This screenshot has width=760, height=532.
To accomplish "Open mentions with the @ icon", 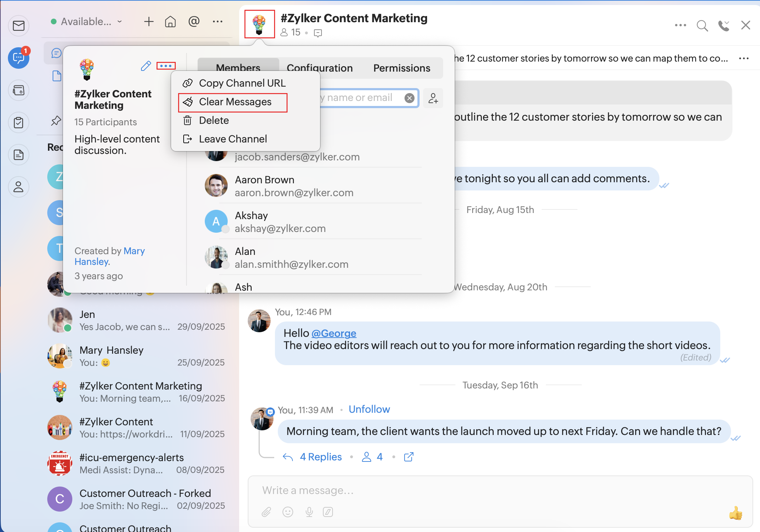I will [x=194, y=22].
